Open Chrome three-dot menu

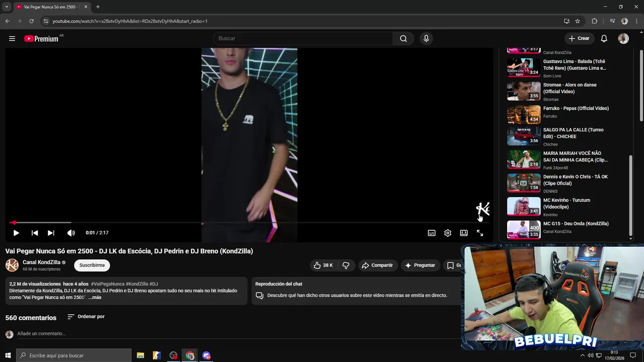point(636,21)
